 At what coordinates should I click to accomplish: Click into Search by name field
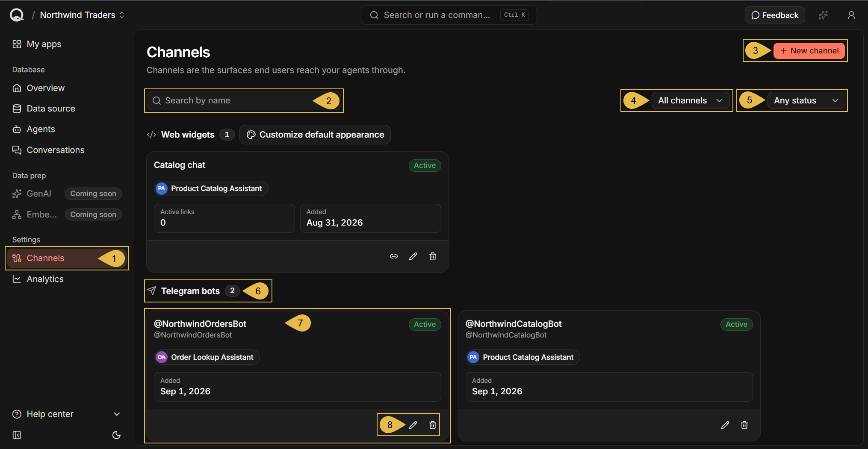(x=244, y=100)
